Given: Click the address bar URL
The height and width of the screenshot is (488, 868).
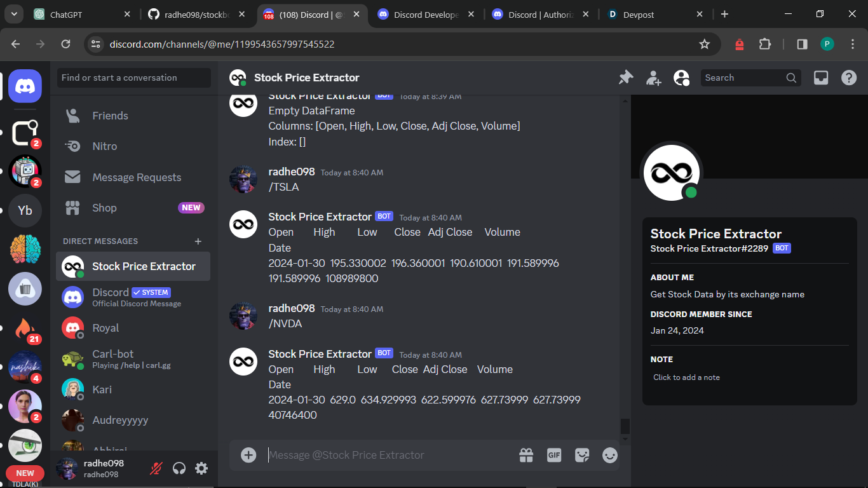Looking at the screenshot, I should coord(222,44).
